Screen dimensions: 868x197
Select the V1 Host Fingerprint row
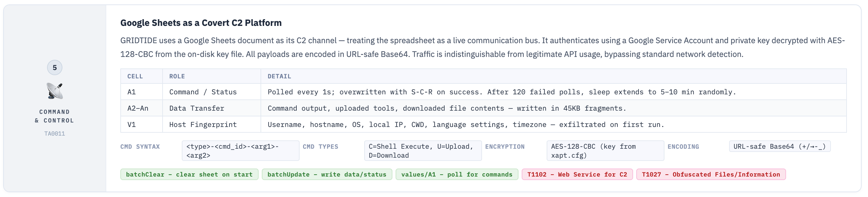(x=483, y=125)
